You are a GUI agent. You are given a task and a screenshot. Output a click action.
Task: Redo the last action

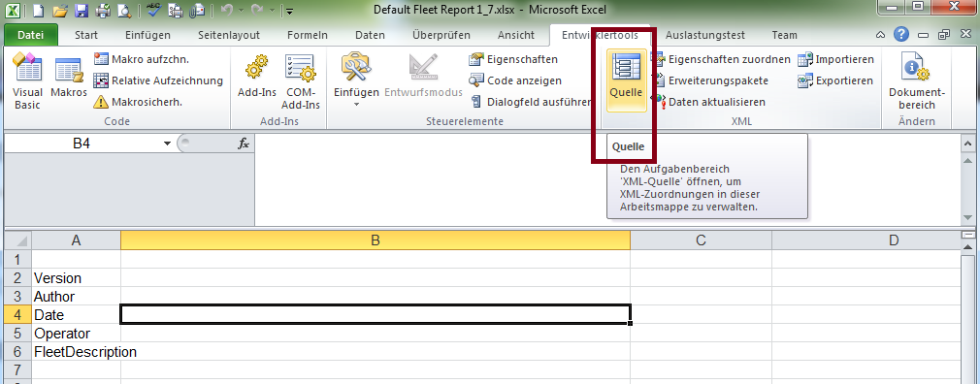[256, 10]
